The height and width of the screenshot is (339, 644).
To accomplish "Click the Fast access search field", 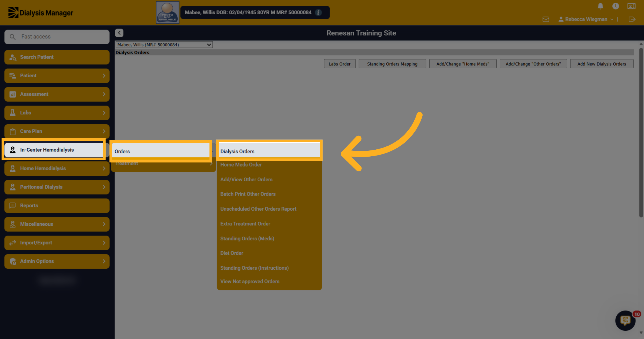I will (57, 37).
